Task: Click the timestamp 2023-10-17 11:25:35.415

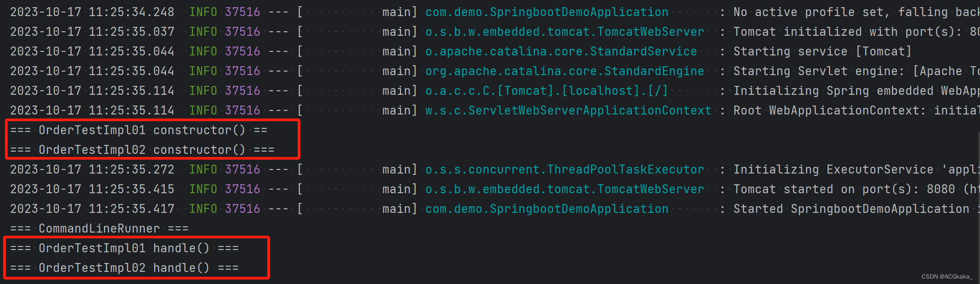Action: tap(92, 190)
